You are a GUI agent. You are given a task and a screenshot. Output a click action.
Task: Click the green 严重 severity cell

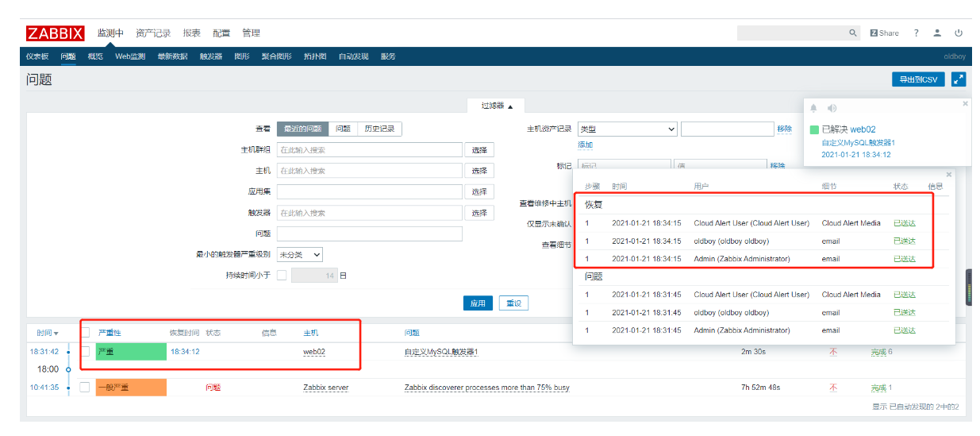tap(131, 351)
